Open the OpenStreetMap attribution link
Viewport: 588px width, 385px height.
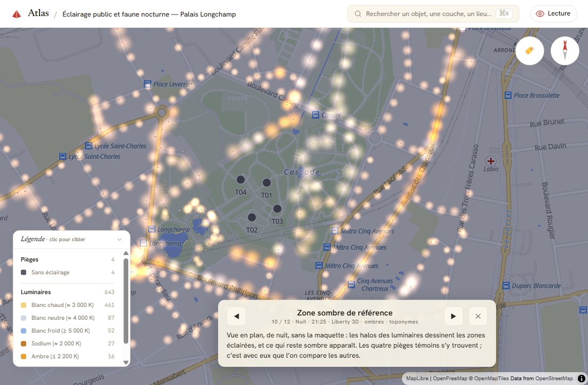pyautogui.click(x=554, y=378)
